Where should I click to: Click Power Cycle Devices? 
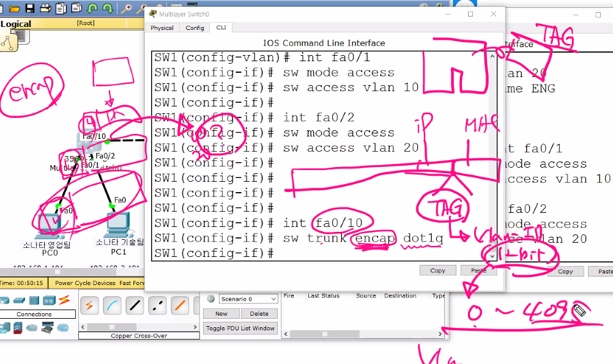[x=85, y=283]
